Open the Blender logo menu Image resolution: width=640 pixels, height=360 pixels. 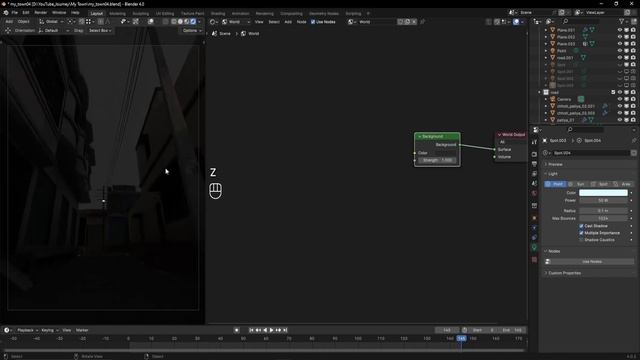point(6,13)
